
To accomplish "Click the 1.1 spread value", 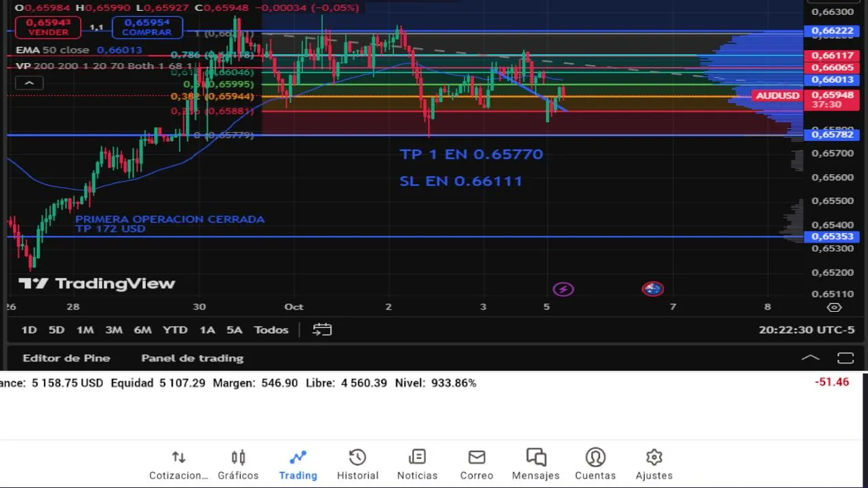I will coord(96,27).
